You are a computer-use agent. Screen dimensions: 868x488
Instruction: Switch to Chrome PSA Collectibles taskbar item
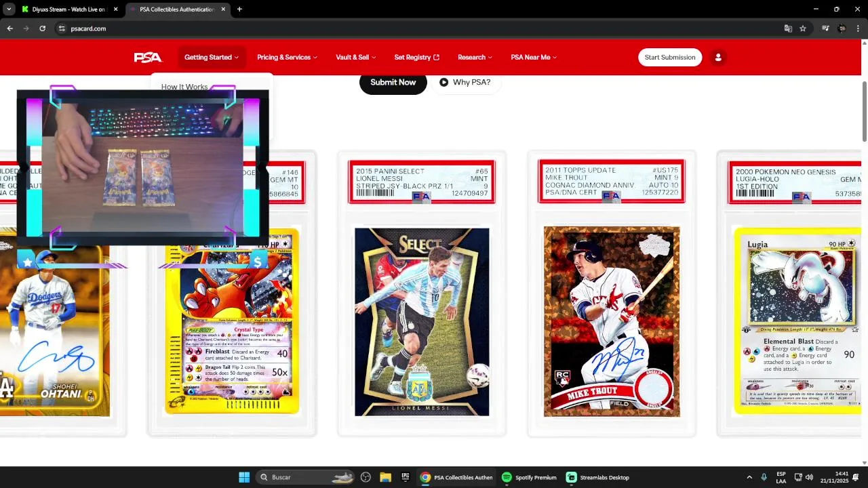456,477
